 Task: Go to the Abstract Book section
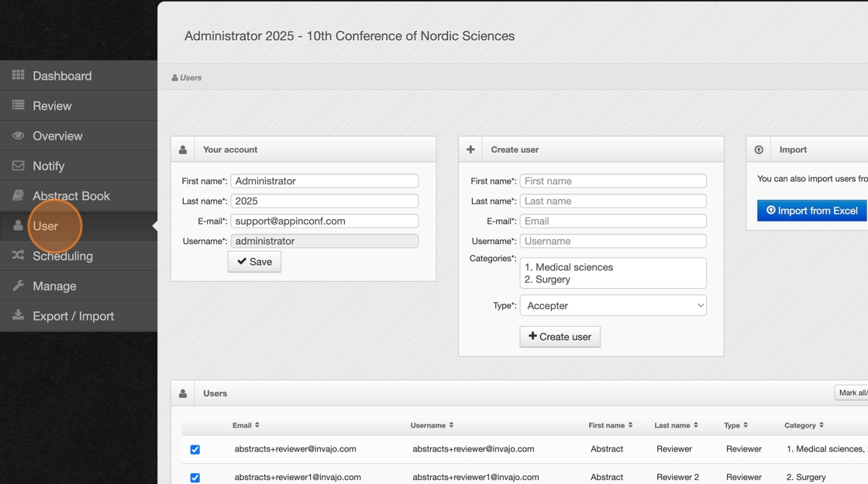click(71, 196)
